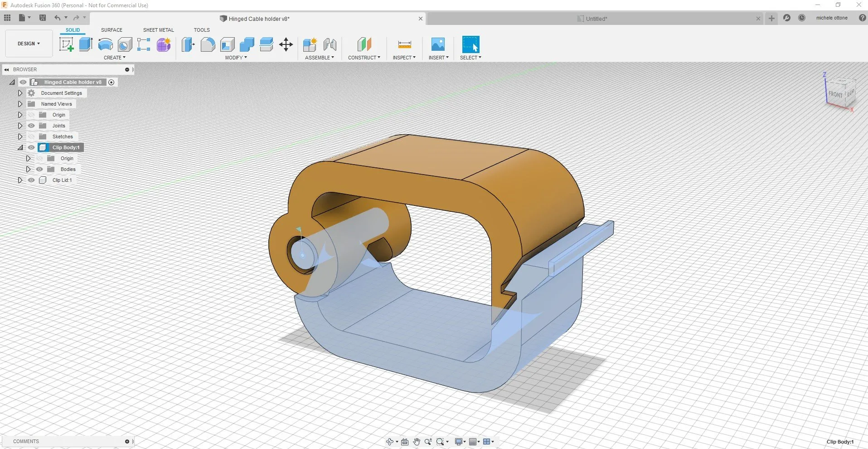This screenshot has height=449, width=868.
Task: Open the DESIGN workspace dropdown
Action: pyautogui.click(x=29, y=44)
